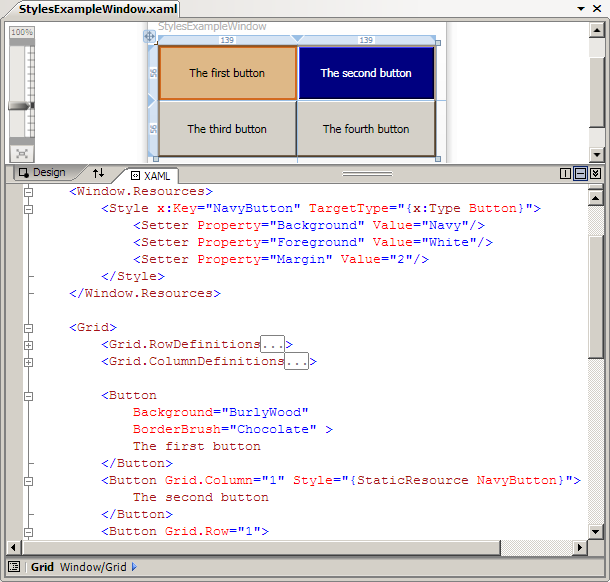Click the x:Key="NavyButton" attribute

click(229, 209)
